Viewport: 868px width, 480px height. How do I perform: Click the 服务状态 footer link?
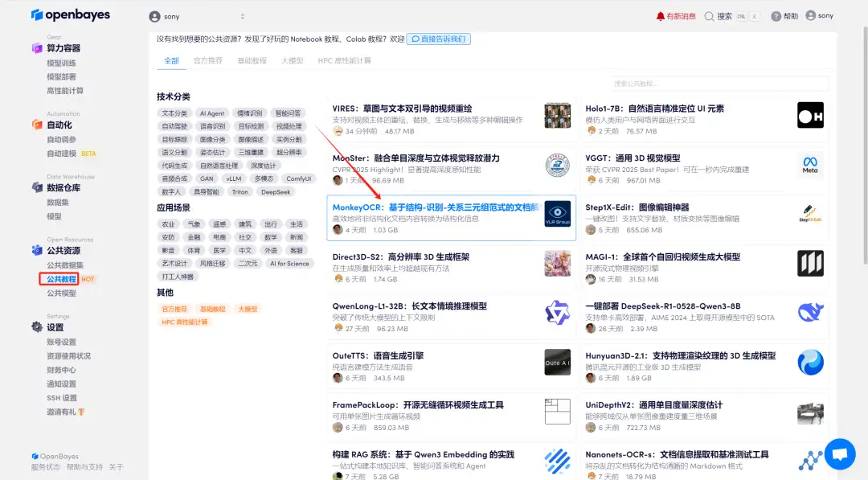45,467
